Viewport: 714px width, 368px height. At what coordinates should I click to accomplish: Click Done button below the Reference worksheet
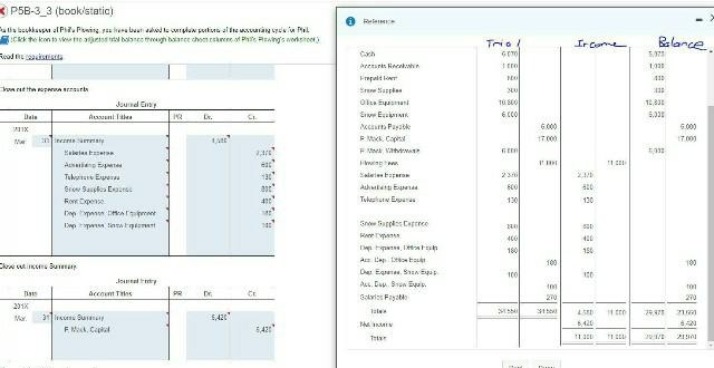tap(545, 365)
